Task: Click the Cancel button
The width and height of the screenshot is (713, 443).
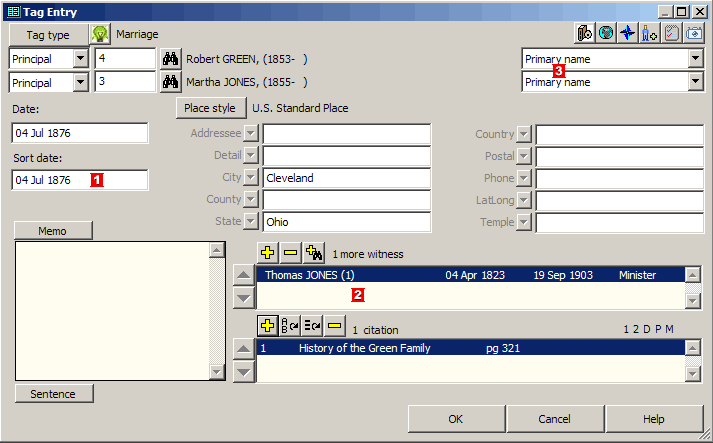Action: tap(555, 419)
